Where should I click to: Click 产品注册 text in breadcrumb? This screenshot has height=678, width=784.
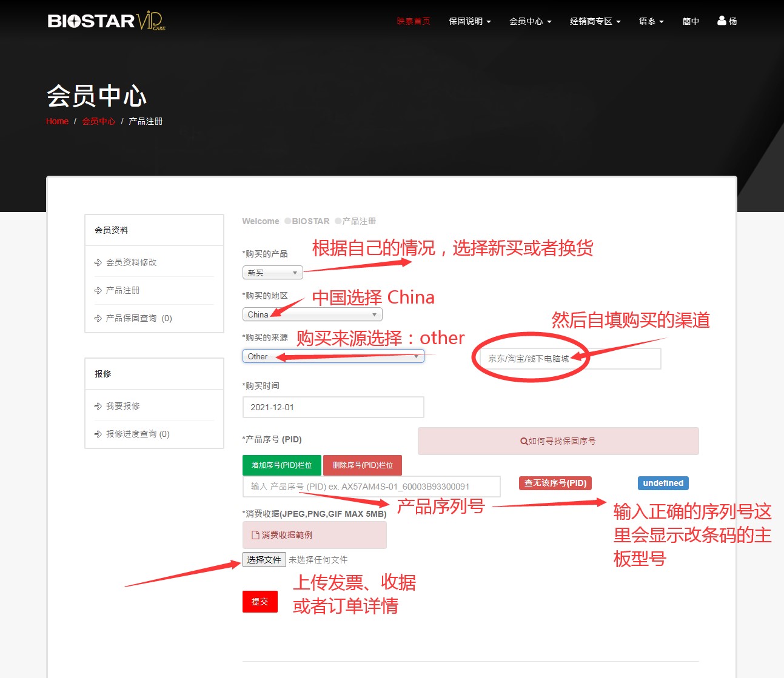click(x=146, y=121)
